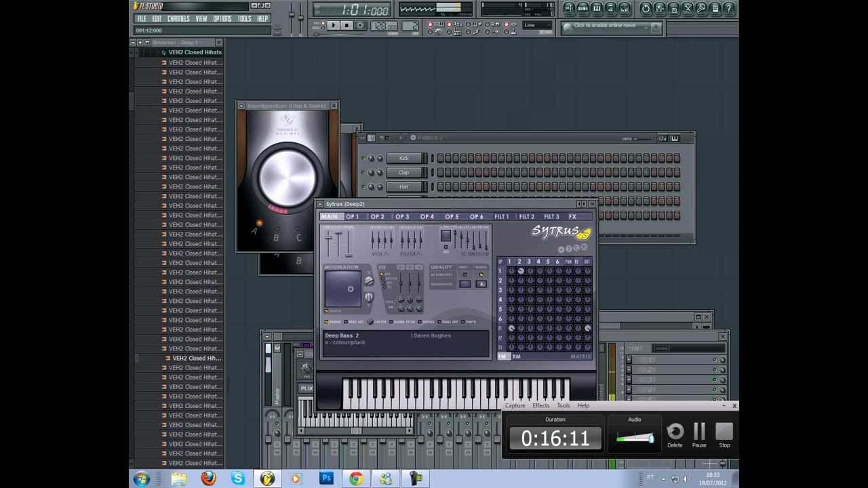The height and width of the screenshot is (488, 868).
Task: Open the CHANNELS menu
Action: 178,19
